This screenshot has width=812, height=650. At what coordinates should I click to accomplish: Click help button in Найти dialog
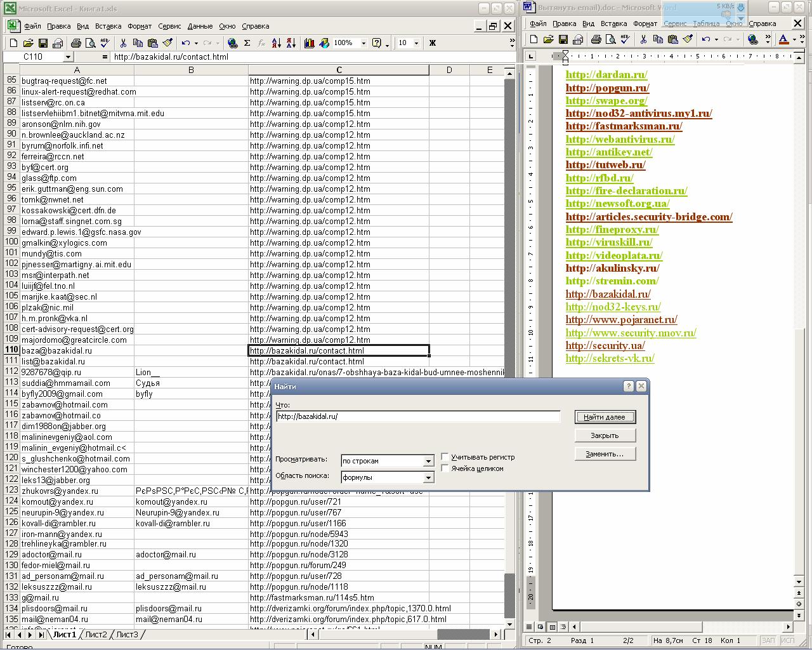click(x=629, y=386)
